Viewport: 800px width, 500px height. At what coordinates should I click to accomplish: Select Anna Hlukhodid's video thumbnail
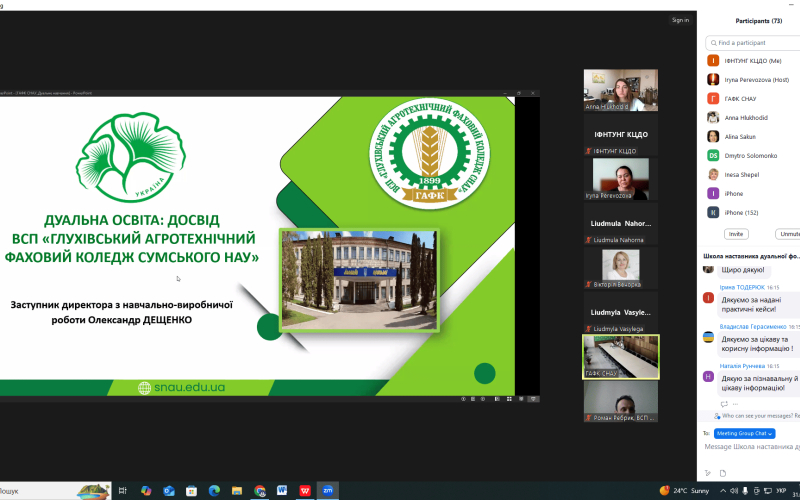tap(620, 90)
